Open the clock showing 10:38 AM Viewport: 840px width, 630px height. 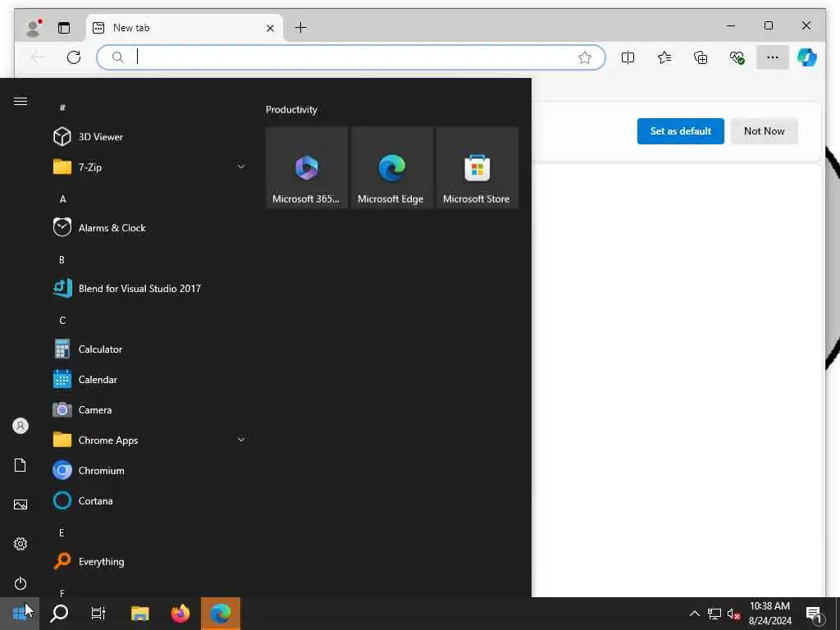click(769, 614)
